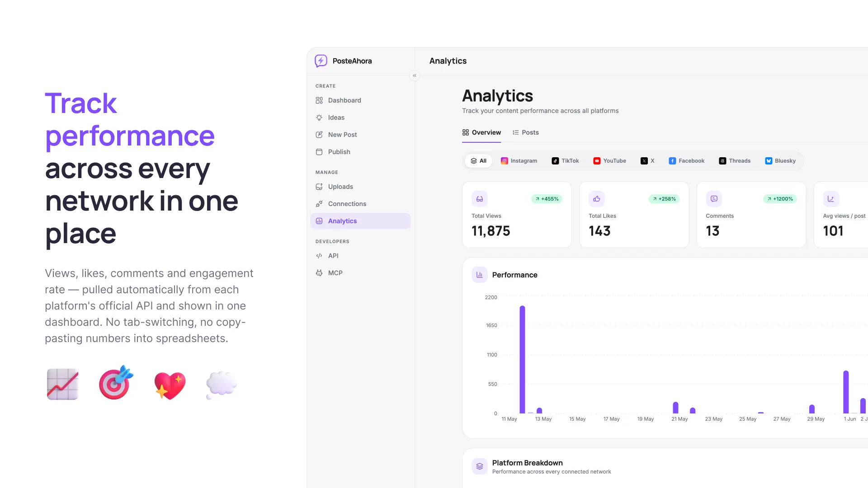This screenshot has width=868, height=488.
Task: Click the PosteAhora lightning logo icon
Action: click(x=321, y=61)
